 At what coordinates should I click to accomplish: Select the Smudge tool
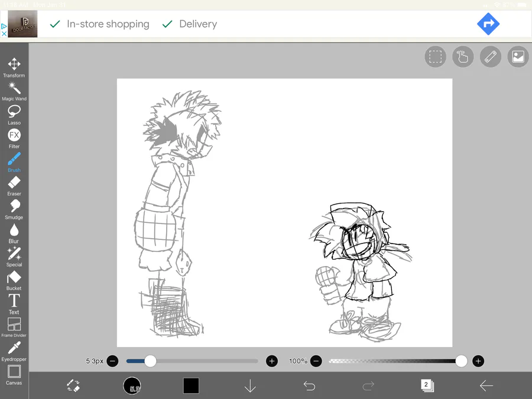pos(14,210)
